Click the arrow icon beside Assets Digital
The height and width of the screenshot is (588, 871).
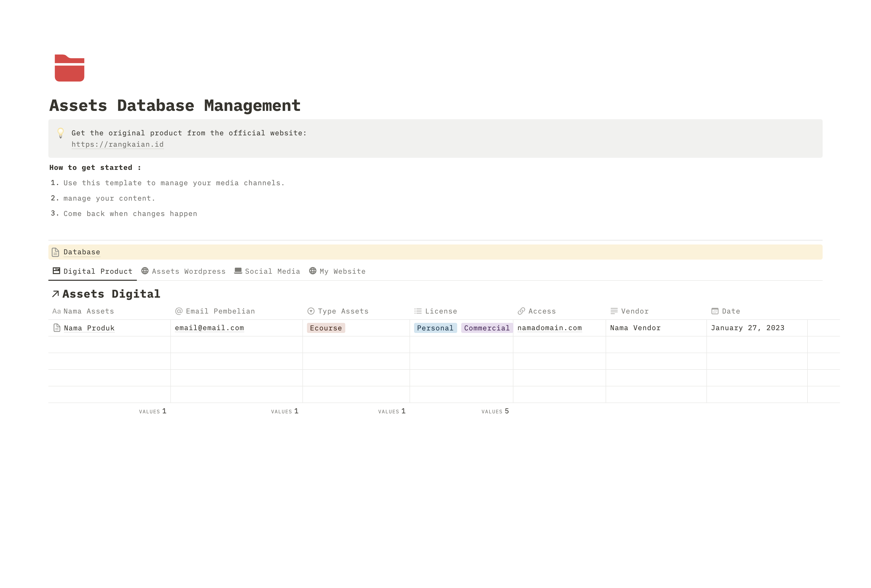55,294
